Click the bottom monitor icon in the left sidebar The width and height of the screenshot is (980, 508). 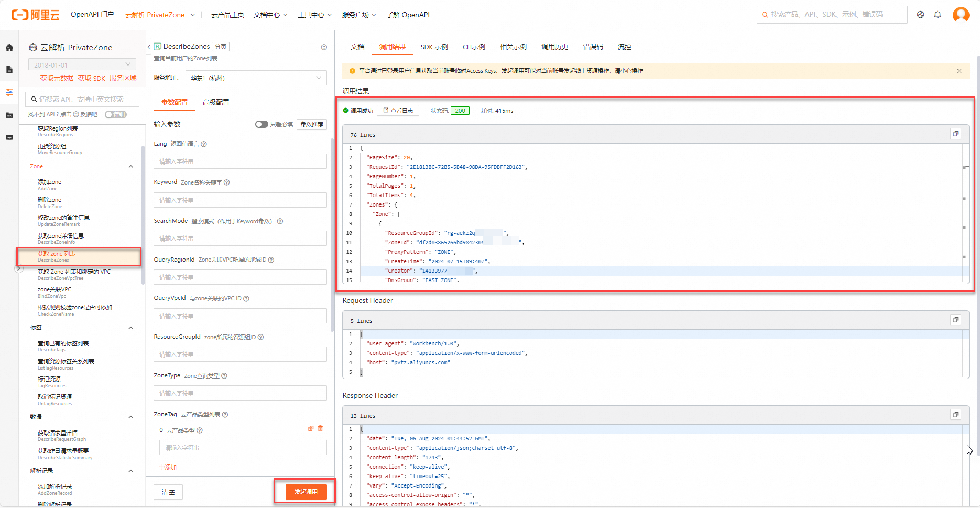coord(9,138)
